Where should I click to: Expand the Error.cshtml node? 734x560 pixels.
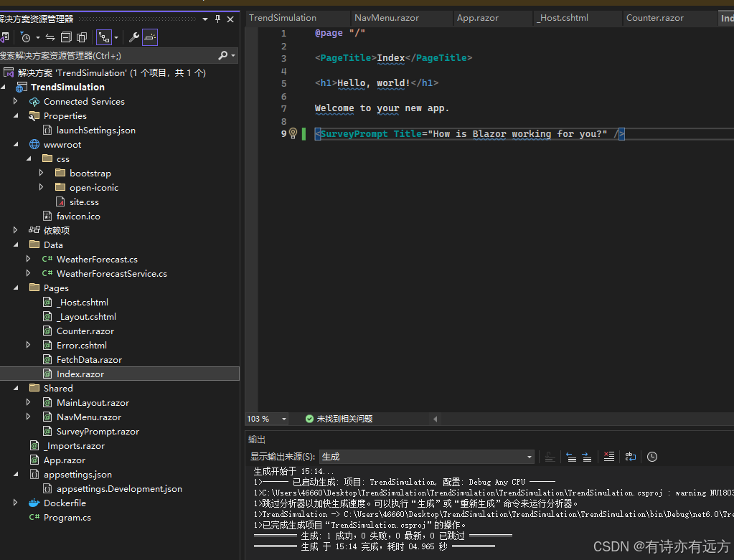[x=28, y=345]
